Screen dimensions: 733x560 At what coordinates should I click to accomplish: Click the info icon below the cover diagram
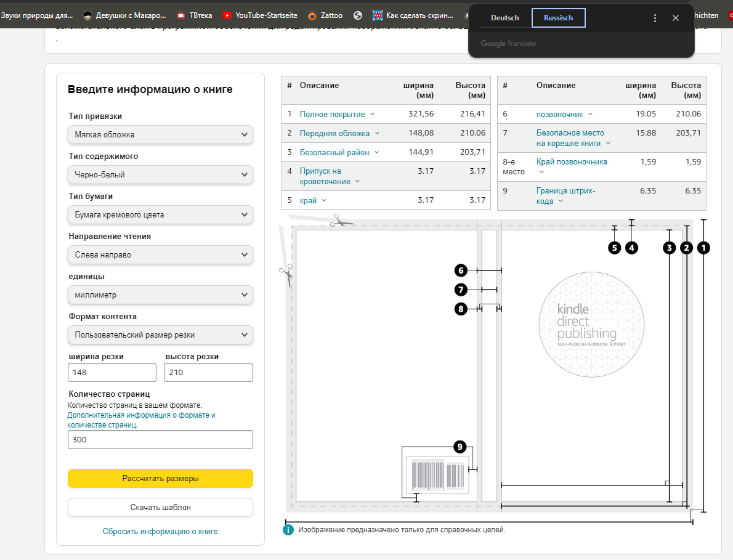[x=288, y=529]
